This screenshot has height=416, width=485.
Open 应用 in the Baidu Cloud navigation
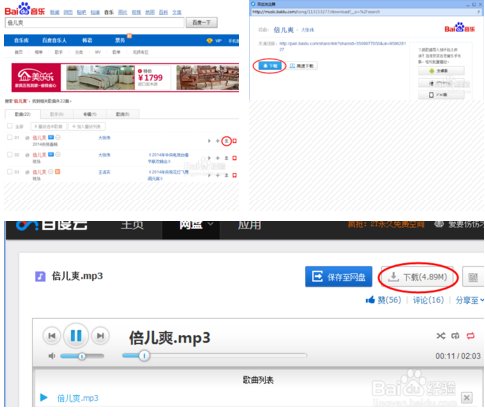click(x=249, y=225)
